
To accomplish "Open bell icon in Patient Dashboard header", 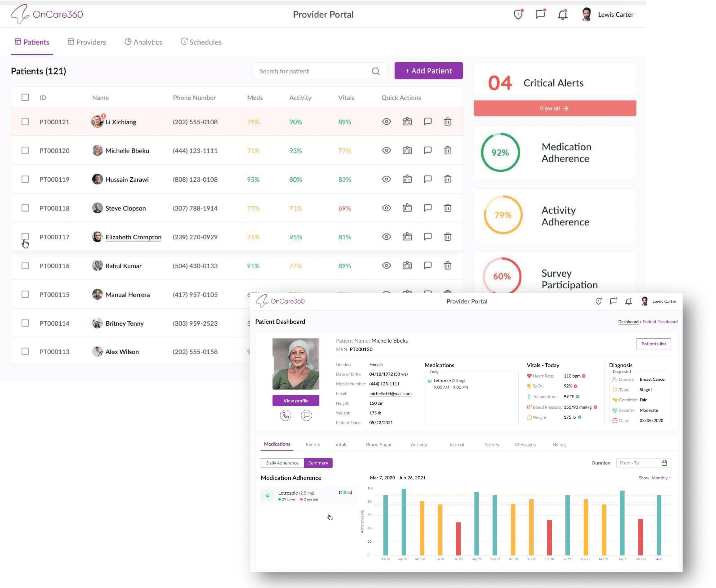I will (x=628, y=301).
